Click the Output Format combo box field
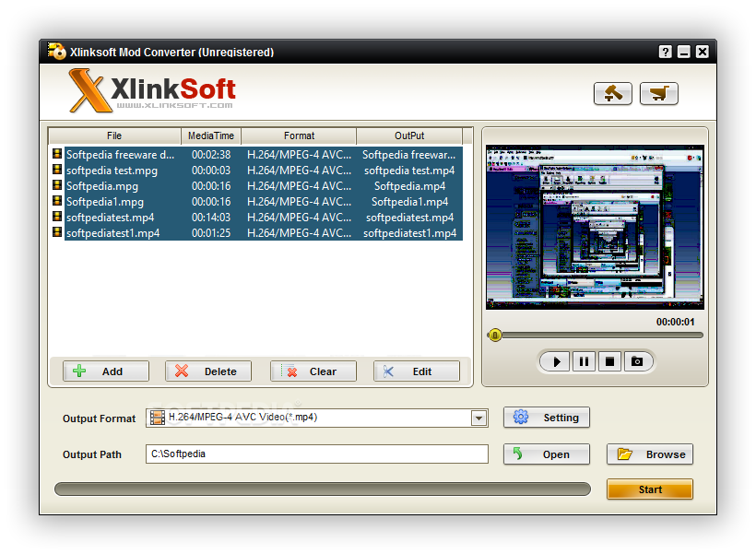756x554 pixels. [x=317, y=418]
